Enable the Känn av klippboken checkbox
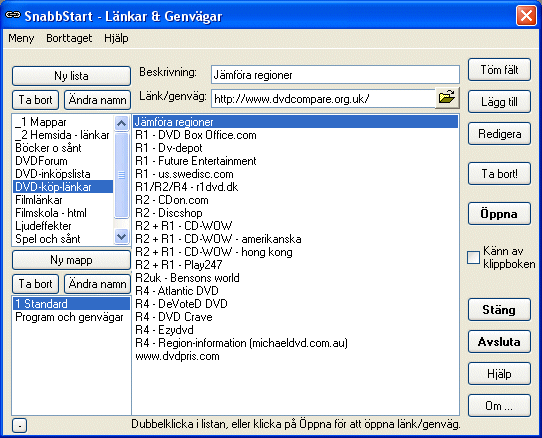 pos(473,258)
